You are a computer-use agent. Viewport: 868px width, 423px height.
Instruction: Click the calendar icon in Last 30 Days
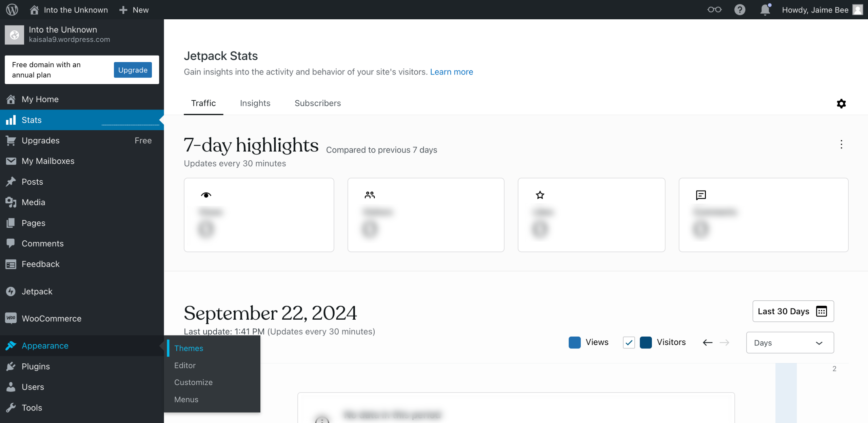tap(822, 311)
